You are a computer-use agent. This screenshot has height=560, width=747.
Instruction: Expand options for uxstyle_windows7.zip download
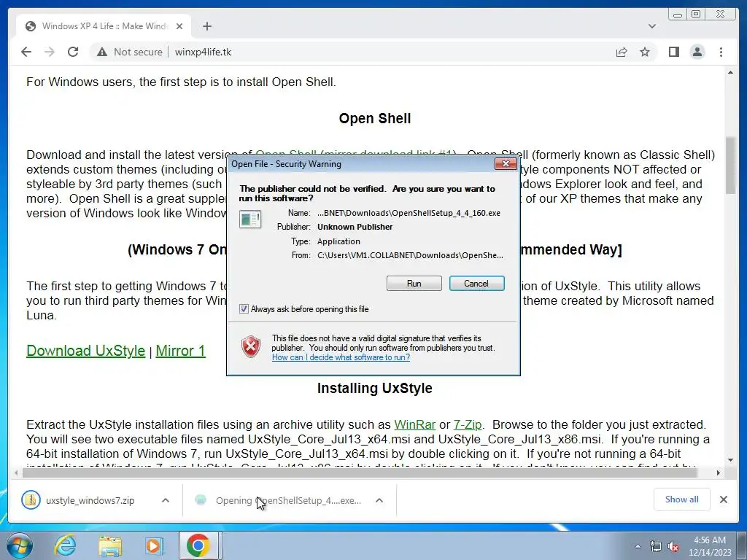click(166, 500)
